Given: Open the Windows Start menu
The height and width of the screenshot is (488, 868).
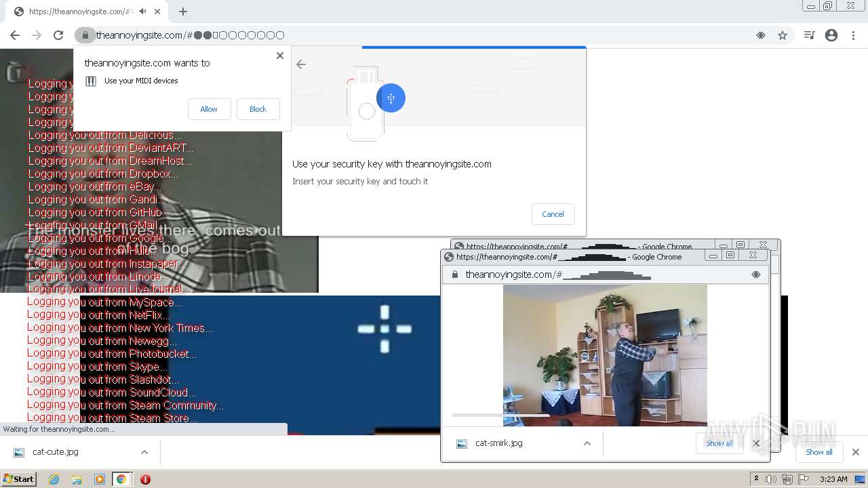Looking at the screenshot, I should [x=19, y=479].
